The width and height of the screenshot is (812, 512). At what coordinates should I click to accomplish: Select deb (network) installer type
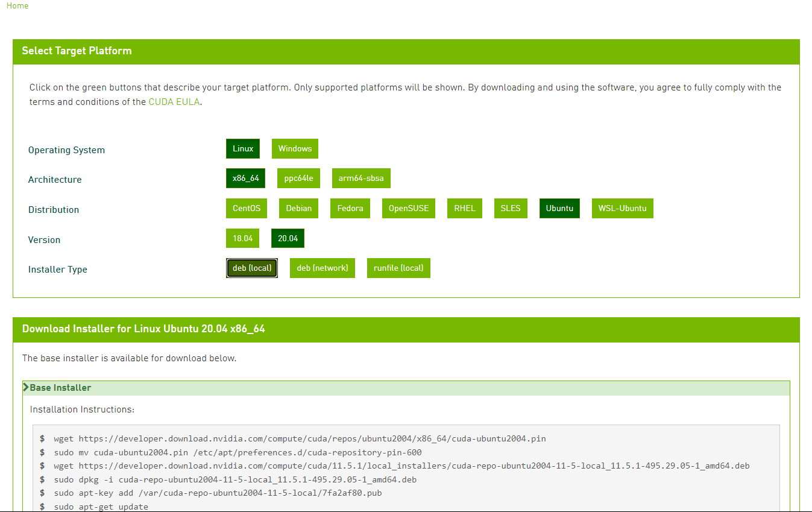point(322,268)
